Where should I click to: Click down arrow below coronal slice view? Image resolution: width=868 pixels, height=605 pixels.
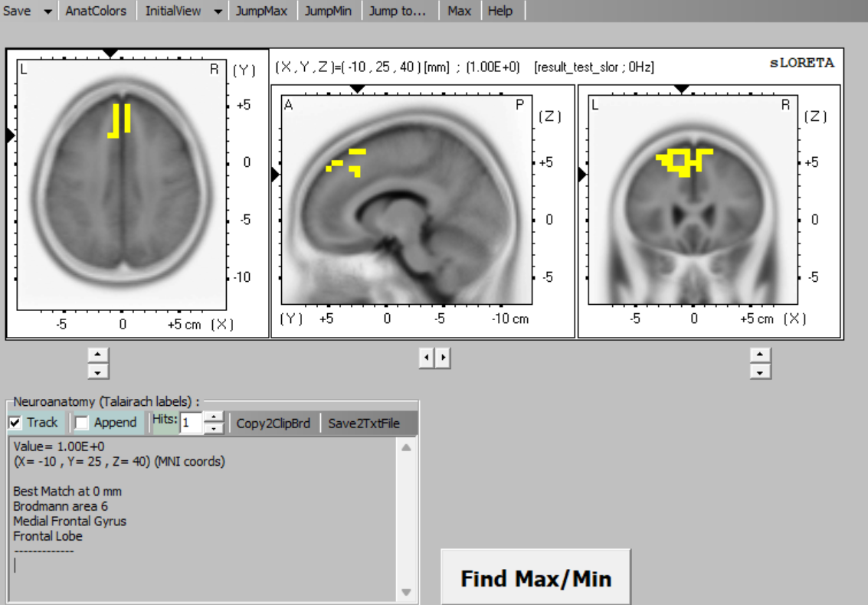(759, 371)
